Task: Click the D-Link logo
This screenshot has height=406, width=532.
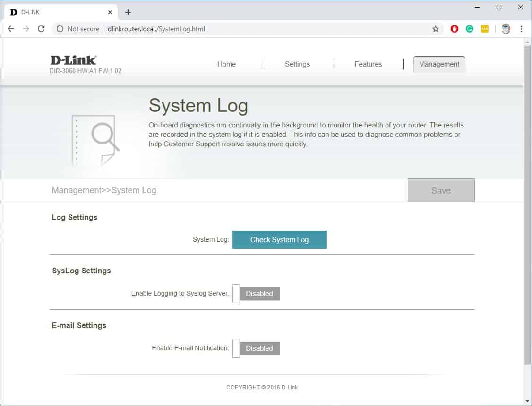Action: pos(73,60)
